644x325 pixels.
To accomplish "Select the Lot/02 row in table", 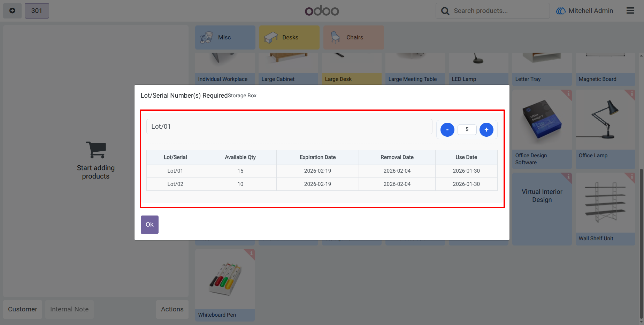I will [322, 184].
